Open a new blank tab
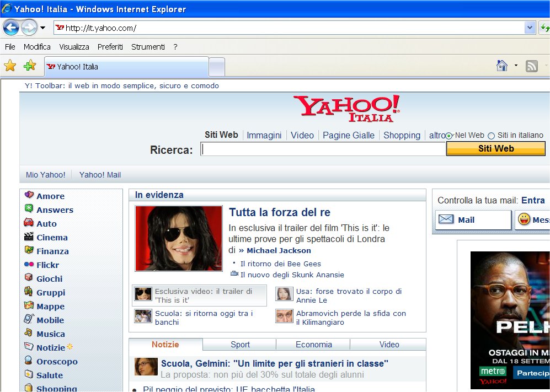Image resolution: width=550 pixels, height=392 pixels. 217,67
